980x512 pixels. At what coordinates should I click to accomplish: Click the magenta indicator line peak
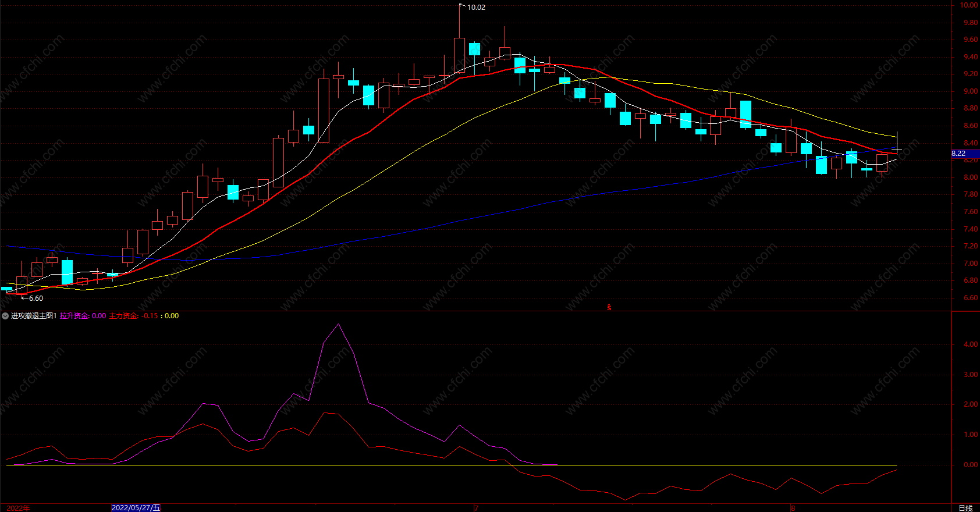click(x=339, y=325)
